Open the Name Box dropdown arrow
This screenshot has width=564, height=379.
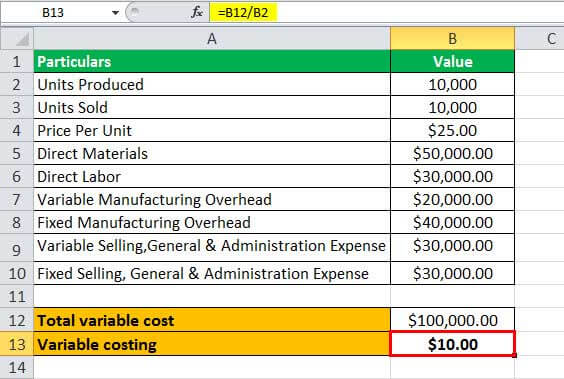[115, 13]
